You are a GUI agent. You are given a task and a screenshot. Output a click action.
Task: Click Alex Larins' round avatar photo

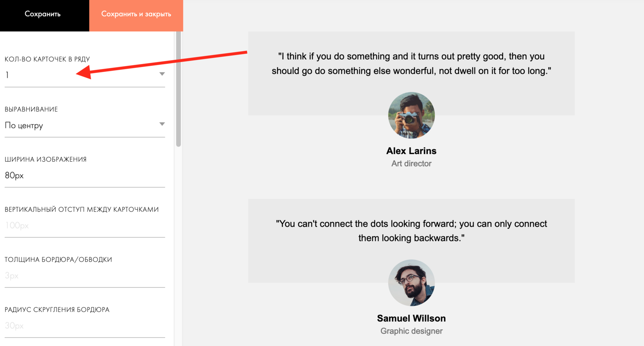411,115
